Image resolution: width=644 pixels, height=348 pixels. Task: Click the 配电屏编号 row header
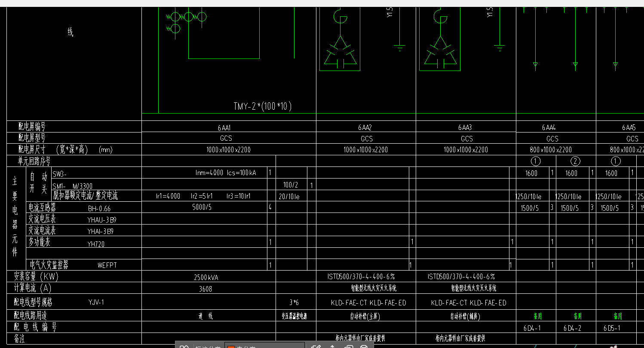[32, 126]
